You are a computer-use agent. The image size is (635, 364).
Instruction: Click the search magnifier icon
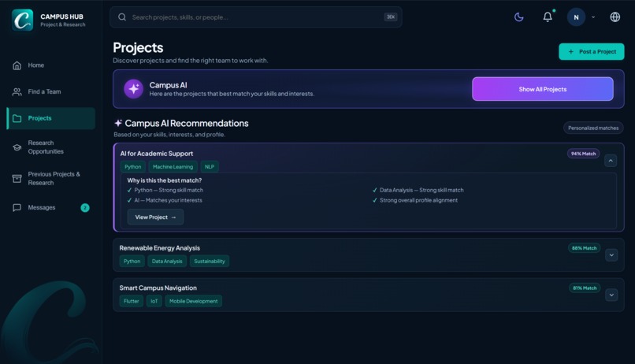(122, 17)
